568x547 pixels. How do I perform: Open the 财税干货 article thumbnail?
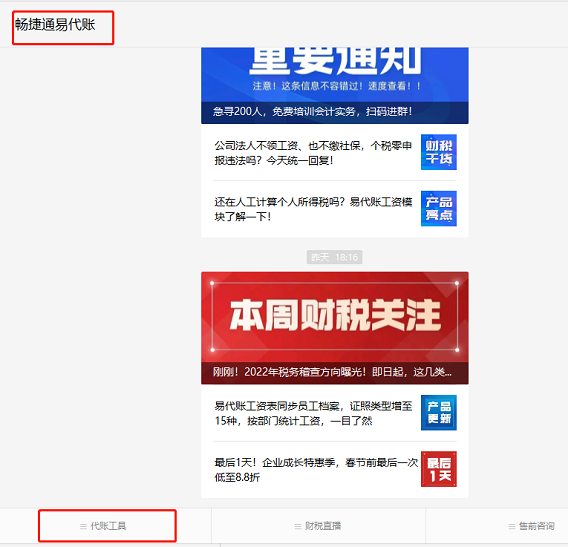pos(439,152)
